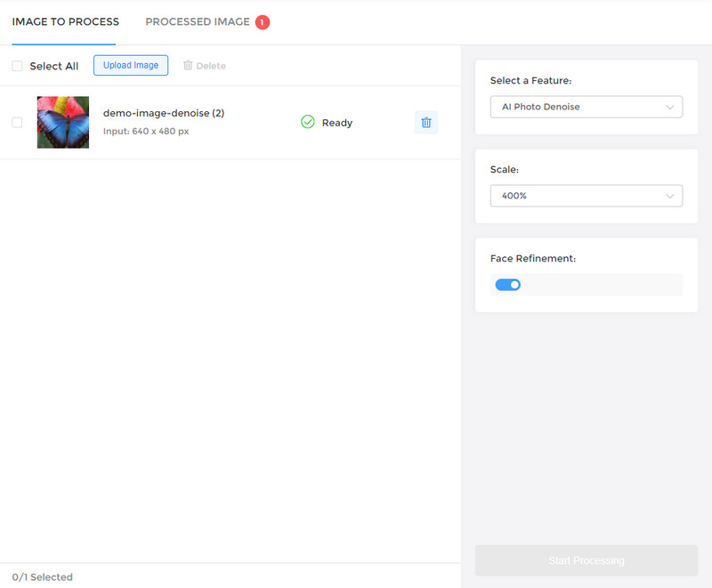The width and height of the screenshot is (712, 588).
Task: Tick the Select All checkbox
Action: 17,66
